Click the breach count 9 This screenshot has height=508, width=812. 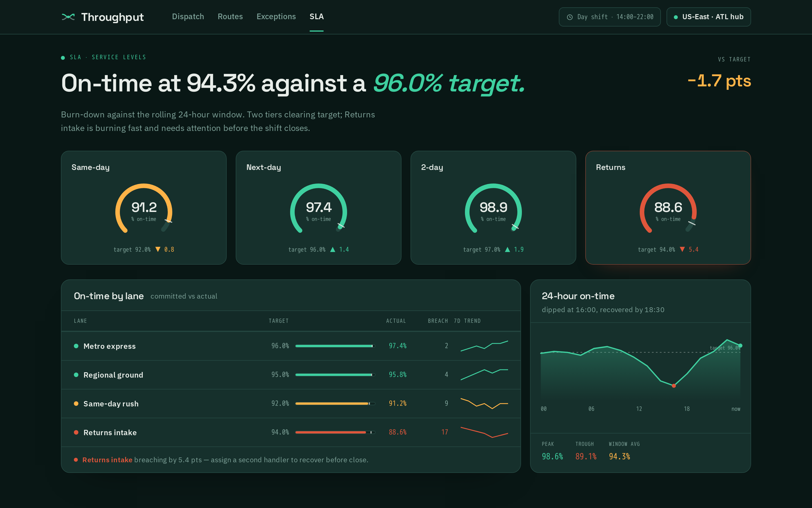(x=446, y=404)
